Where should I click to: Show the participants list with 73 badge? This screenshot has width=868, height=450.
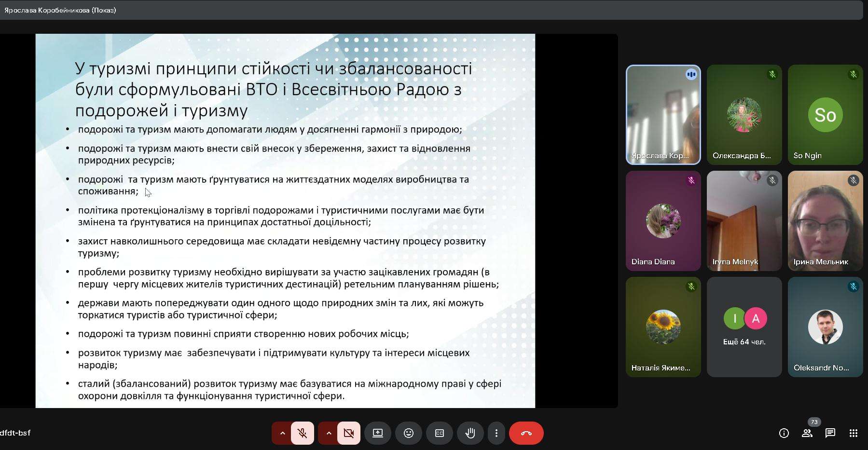click(807, 433)
